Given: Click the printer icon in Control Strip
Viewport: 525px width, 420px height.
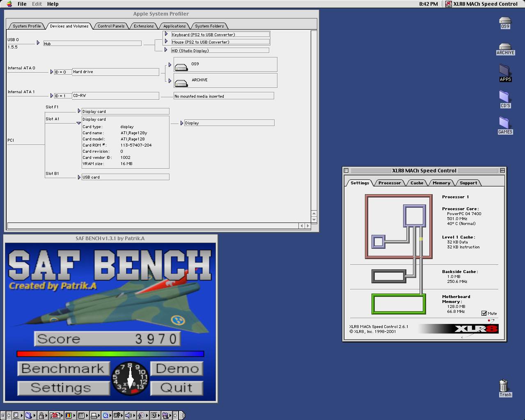Looking at the screenshot, I should (94, 415).
